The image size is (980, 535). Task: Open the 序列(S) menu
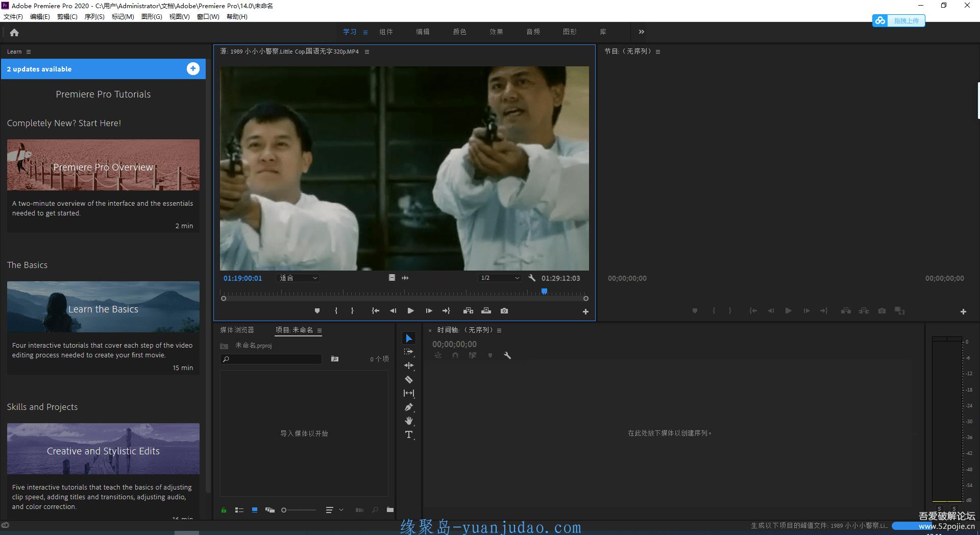coord(94,17)
